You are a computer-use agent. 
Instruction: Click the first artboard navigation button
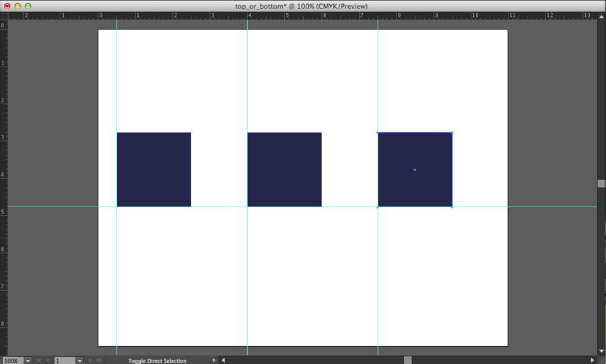38,361
